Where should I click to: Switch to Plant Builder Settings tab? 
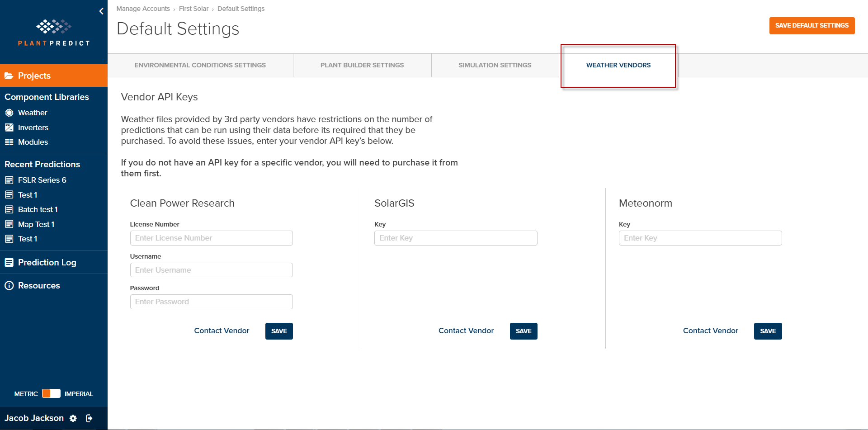[362, 65]
